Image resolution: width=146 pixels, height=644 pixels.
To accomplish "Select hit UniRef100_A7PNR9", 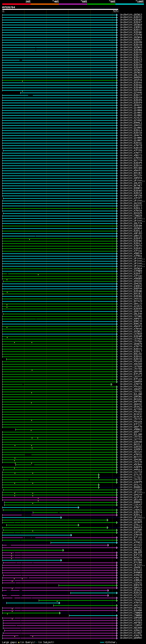I will click(x=131, y=271).
